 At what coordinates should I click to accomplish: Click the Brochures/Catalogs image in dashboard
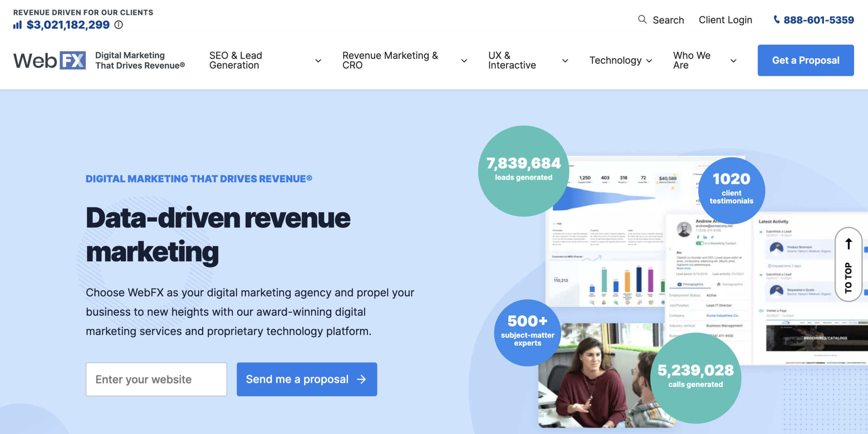click(816, 338)
